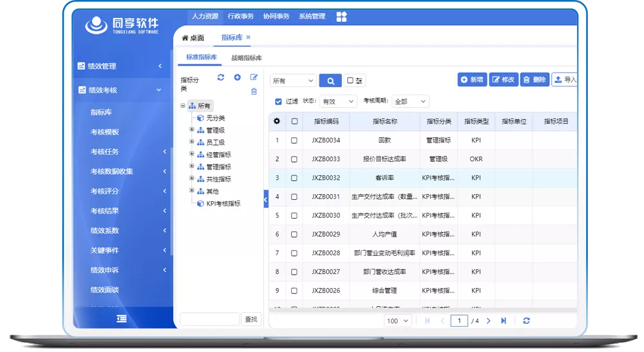Click the tree search input field
644x352 pixels.
(209, 319)
